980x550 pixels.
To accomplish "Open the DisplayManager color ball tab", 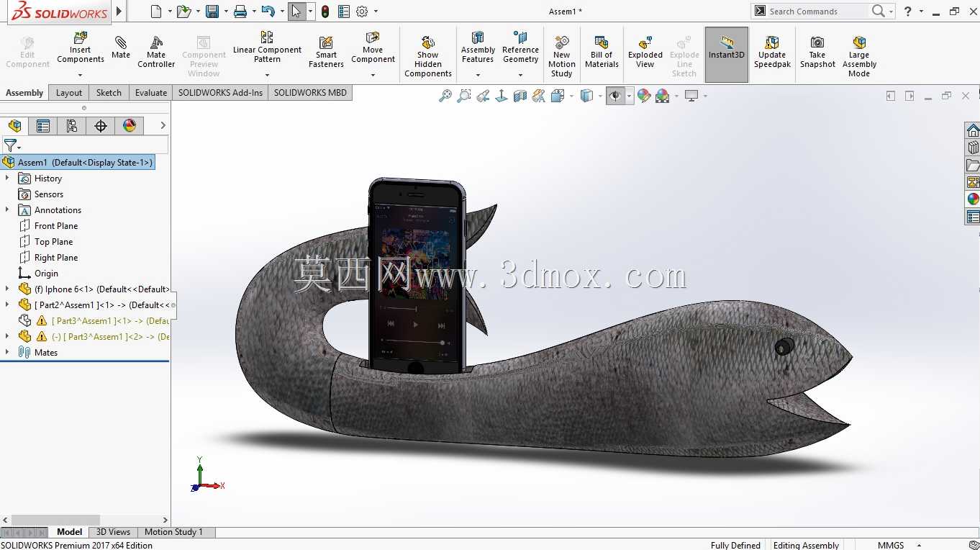I will pyautogui.click(x=130, y=126).
